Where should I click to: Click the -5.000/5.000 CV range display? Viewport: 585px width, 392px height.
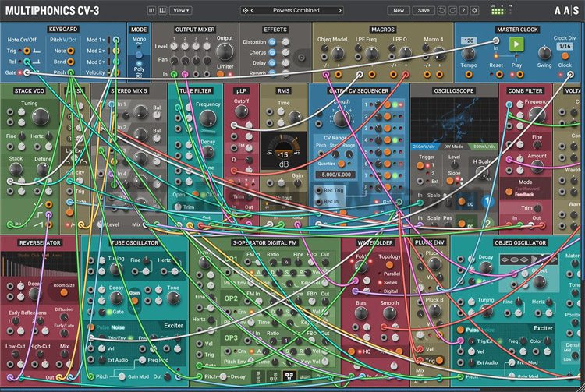point(335,175)
